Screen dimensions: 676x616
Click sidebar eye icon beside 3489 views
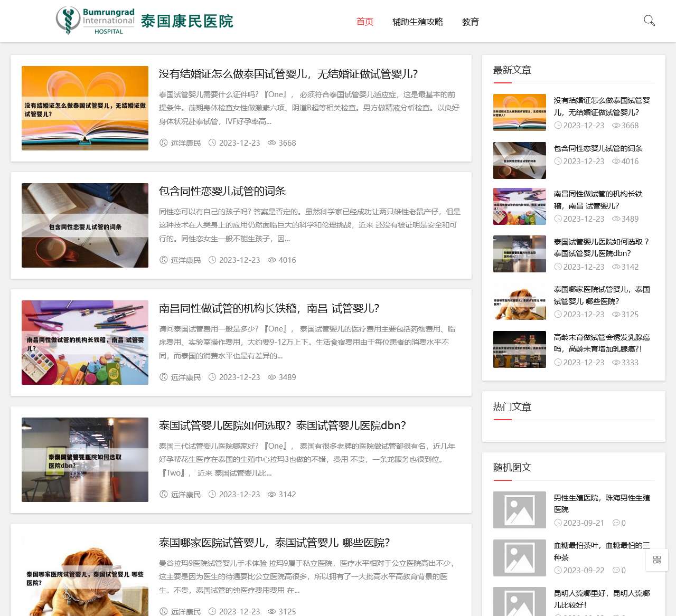(x=616, y=219)
